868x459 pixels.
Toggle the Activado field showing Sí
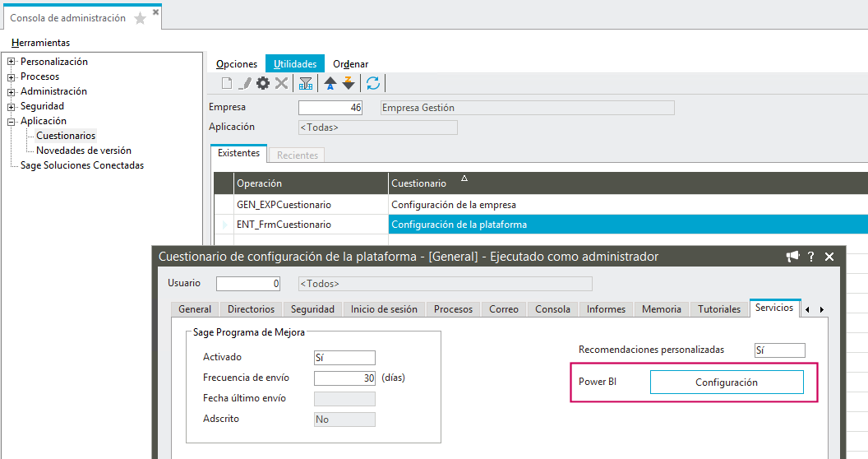pos(344,358)
